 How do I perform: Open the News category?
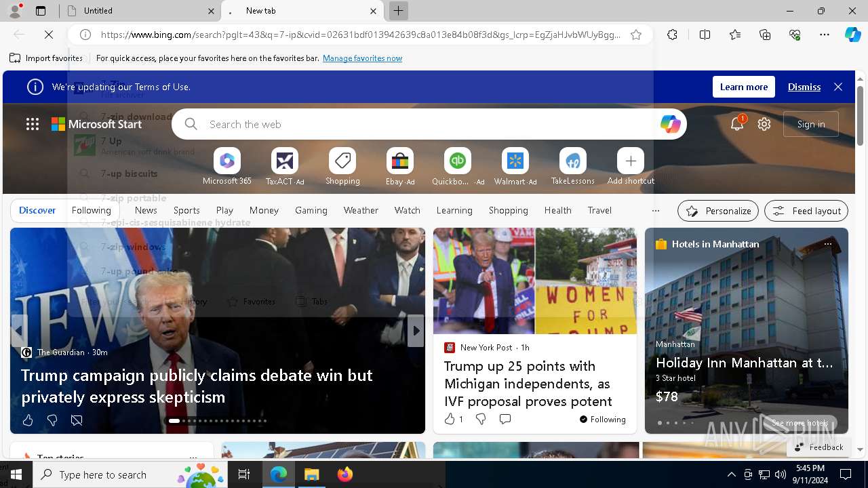(146, 210)
